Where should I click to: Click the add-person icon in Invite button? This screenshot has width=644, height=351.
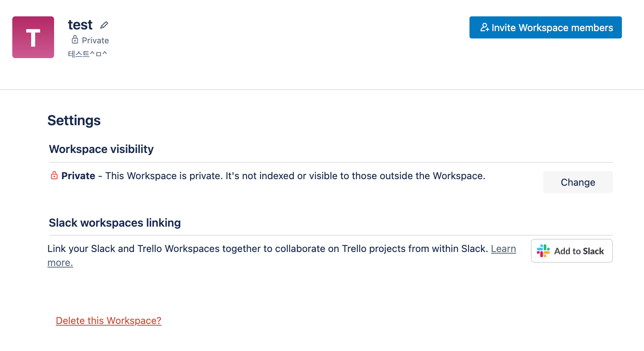coord(485,27)
